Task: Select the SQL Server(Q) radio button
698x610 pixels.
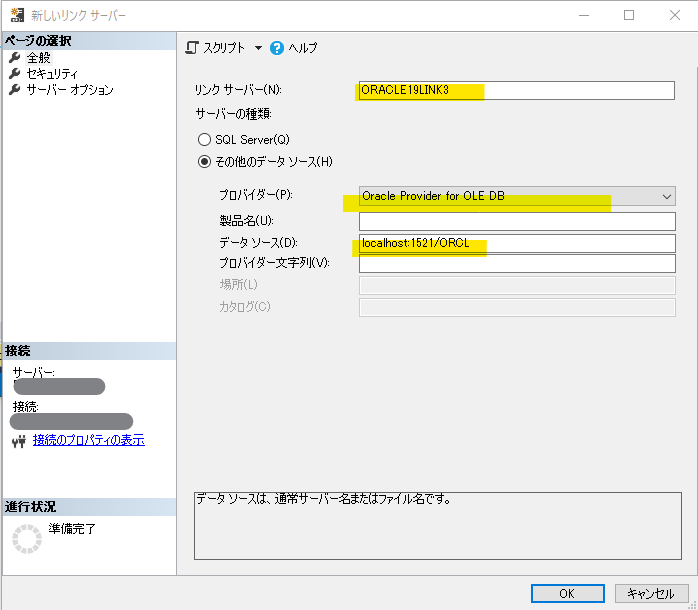Action: click(205, 140)
